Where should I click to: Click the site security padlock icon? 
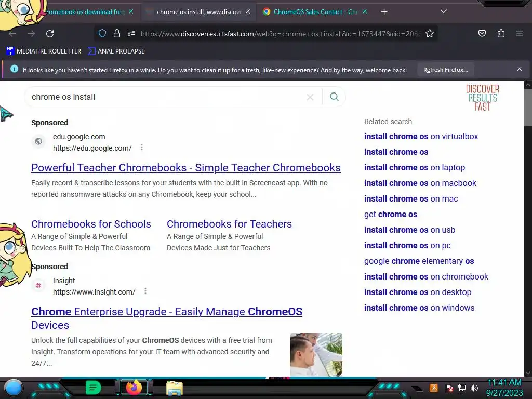coord(117,33)
